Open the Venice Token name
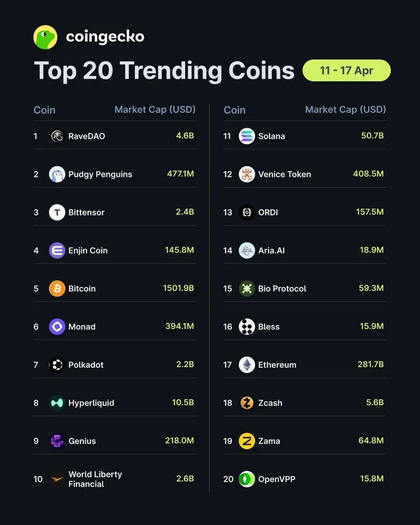Image resolution: width=420 pixels, height=525 pixels. pyautogui.click(x=284, y=174)
